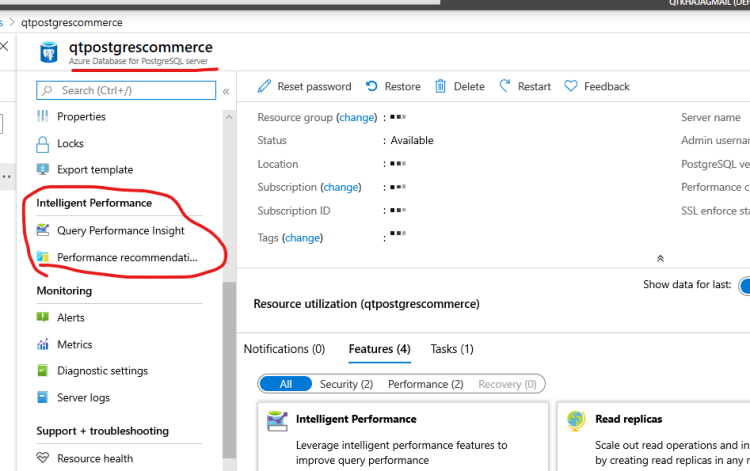The height and width of the screenshot is (471, 750).
Task: Click the Restore button label
Action: (403, 87)
